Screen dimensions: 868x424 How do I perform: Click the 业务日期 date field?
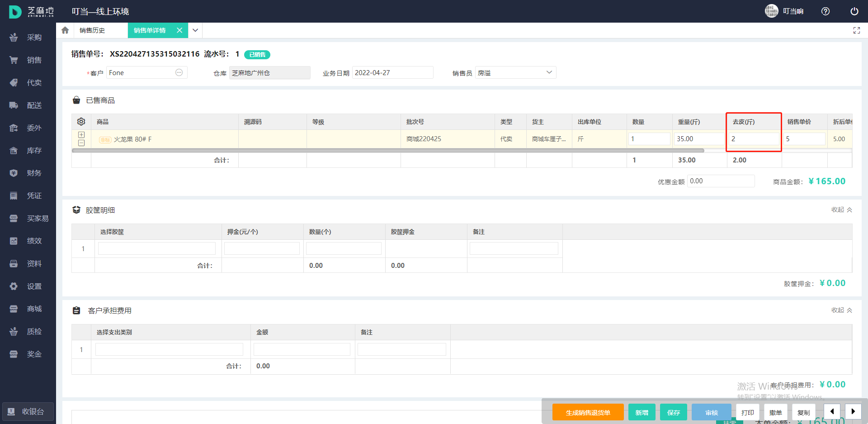[392, 72]
